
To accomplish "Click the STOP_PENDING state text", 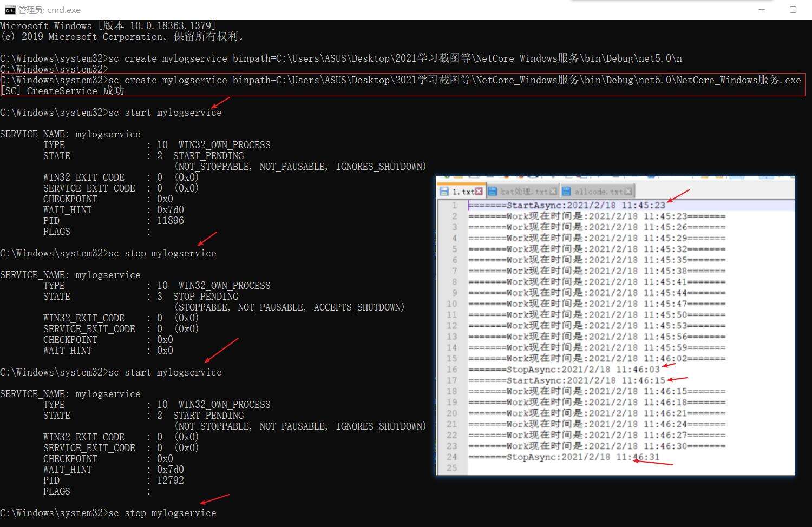I will (x=206, y=297).
